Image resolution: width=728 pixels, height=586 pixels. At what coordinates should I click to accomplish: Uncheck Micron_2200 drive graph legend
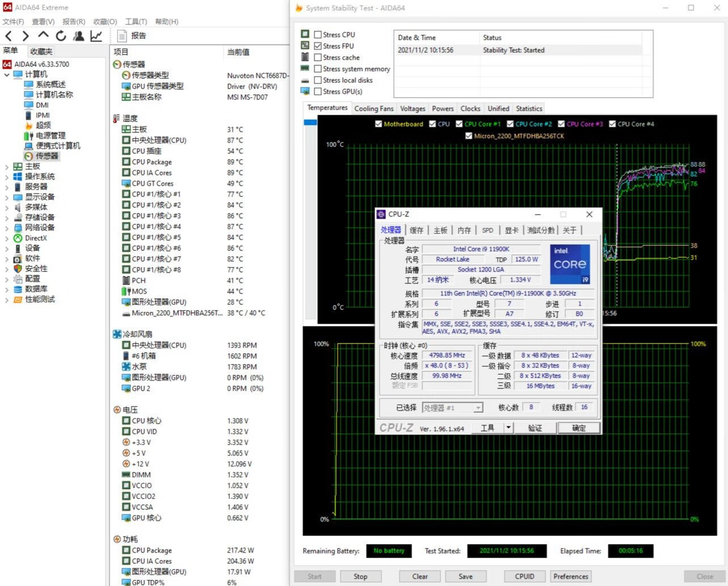469,136
